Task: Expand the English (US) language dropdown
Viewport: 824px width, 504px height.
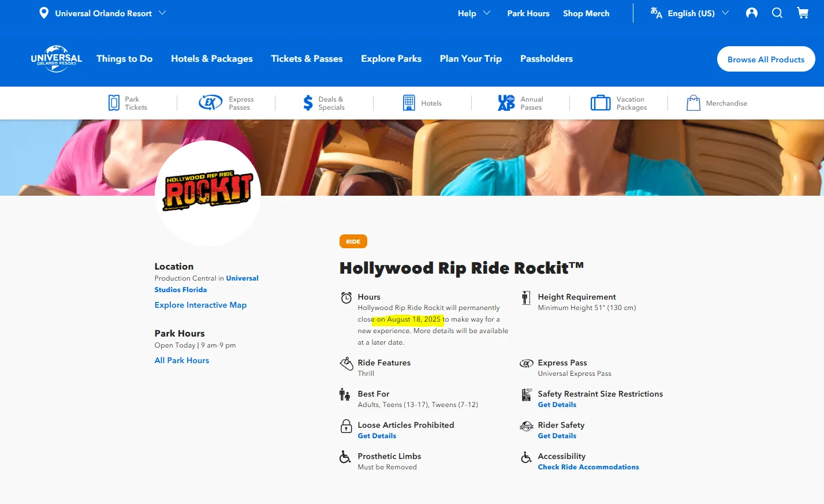Action: pos(691,13)
